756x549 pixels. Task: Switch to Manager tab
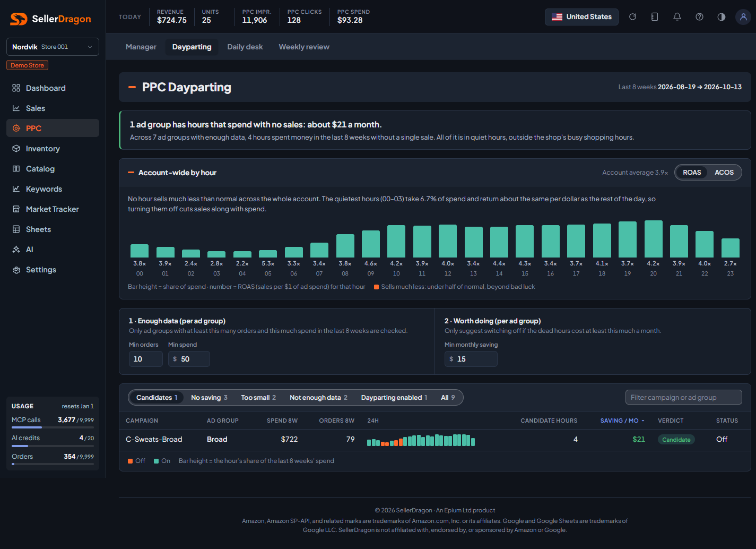[141, 47]
